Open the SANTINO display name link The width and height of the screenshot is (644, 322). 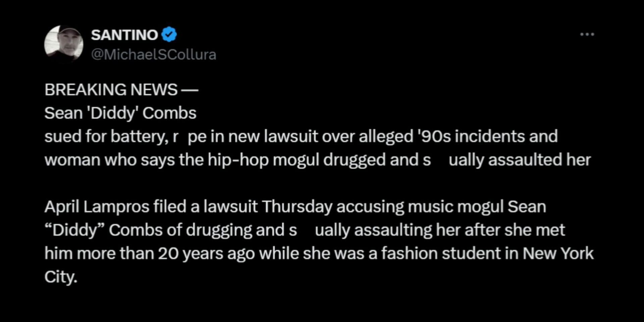tap(124, 35)
